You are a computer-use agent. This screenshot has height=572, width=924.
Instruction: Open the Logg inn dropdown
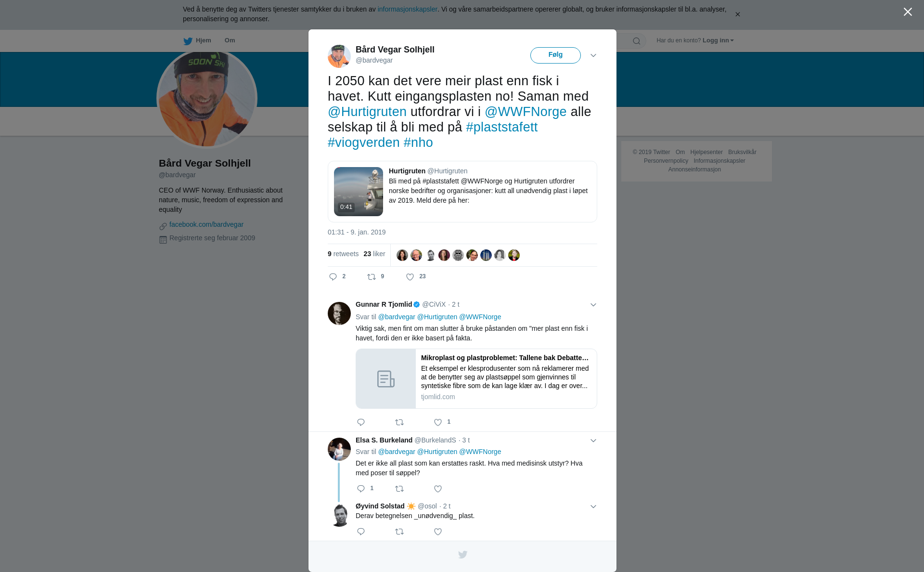pyautogui.click(x=718, y=40)
